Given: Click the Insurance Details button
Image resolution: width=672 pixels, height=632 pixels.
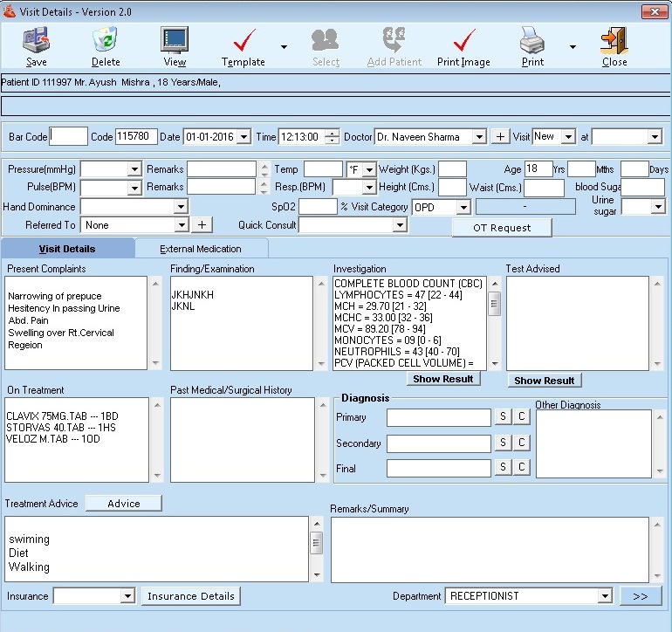Looking at the screenshot, I should tap(191, 596).
